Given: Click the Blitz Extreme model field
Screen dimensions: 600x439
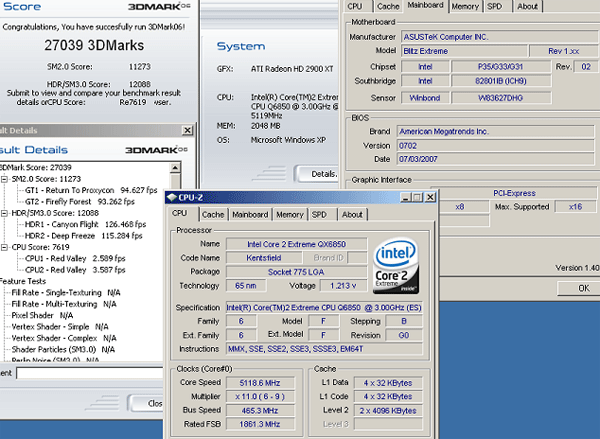Looking at the screenshot, I should [x=465, y=51].
